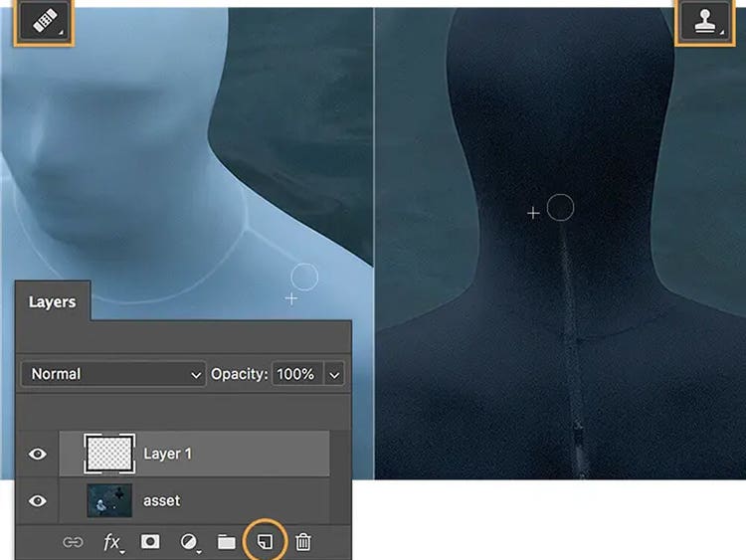The height and width of the screenshot is (560, 746).
Task: Click the link layers icon
Action: [73, 542]
